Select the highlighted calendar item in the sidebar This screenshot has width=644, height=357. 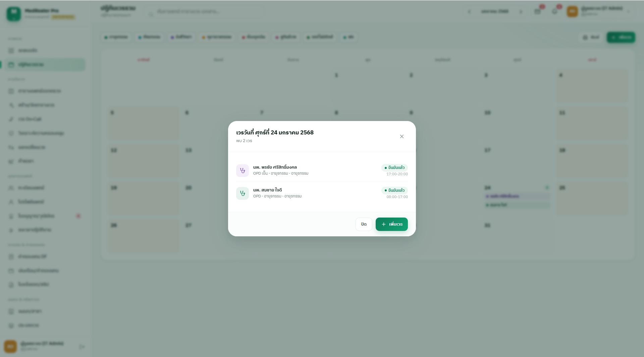coord(45,65)
